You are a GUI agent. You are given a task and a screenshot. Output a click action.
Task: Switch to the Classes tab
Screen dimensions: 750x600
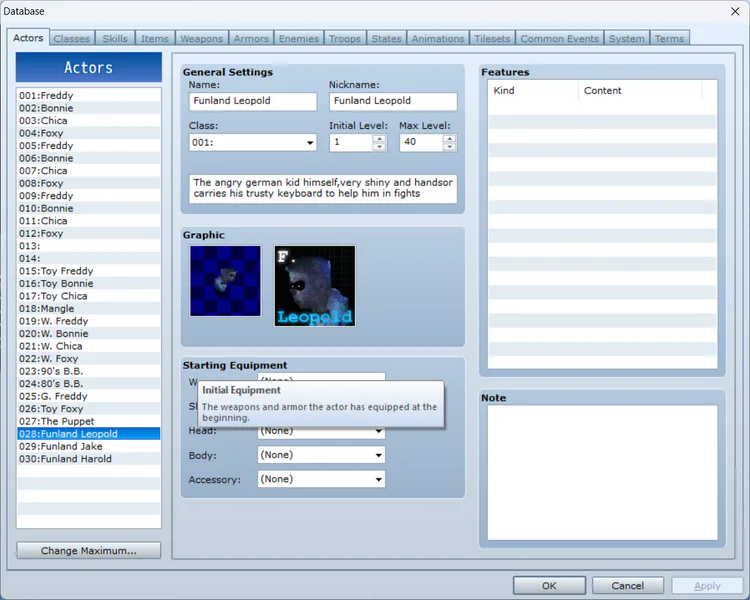[x=72, y=38]
